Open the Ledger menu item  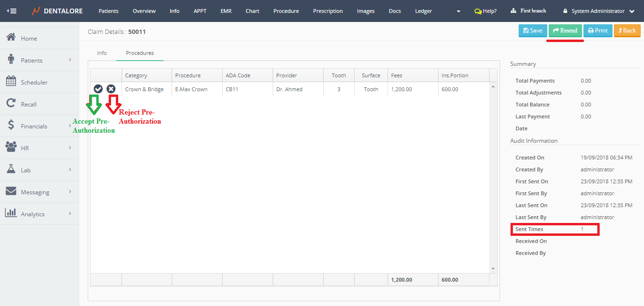coord(423,11)
